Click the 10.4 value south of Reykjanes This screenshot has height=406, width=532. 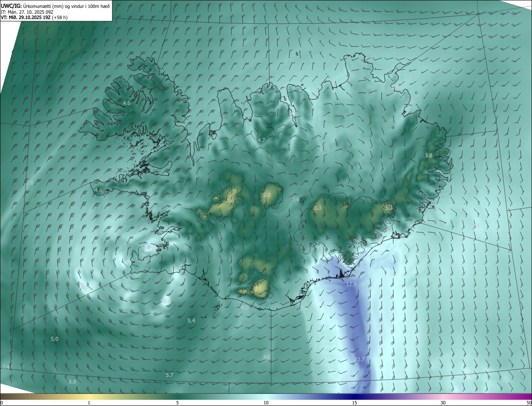[x=165, y=301]
